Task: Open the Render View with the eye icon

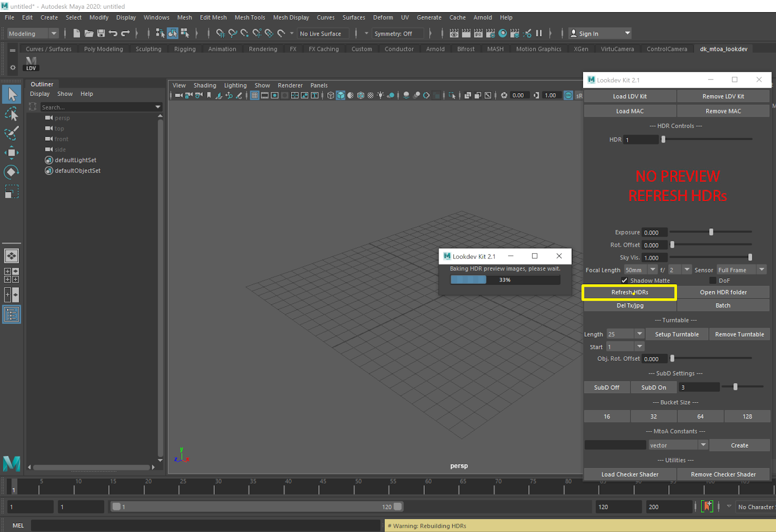Action: [454, 33]
